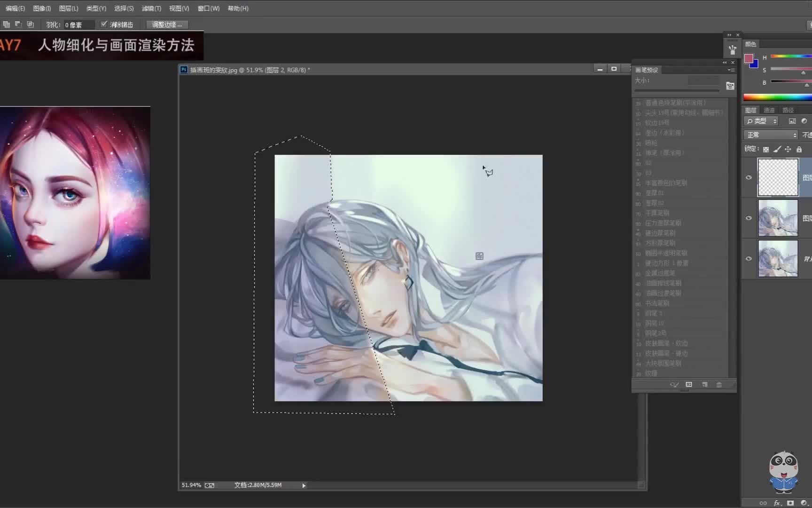Click the status bar preview icon beside zoom

pyautogui.click(x=210, y=485)
